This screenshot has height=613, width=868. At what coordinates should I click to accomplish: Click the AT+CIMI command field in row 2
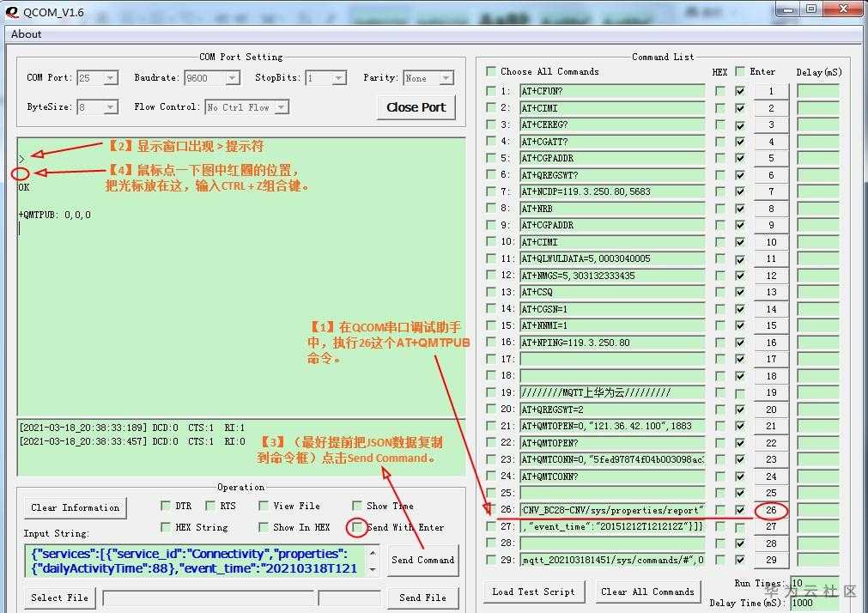coord(612,108)
